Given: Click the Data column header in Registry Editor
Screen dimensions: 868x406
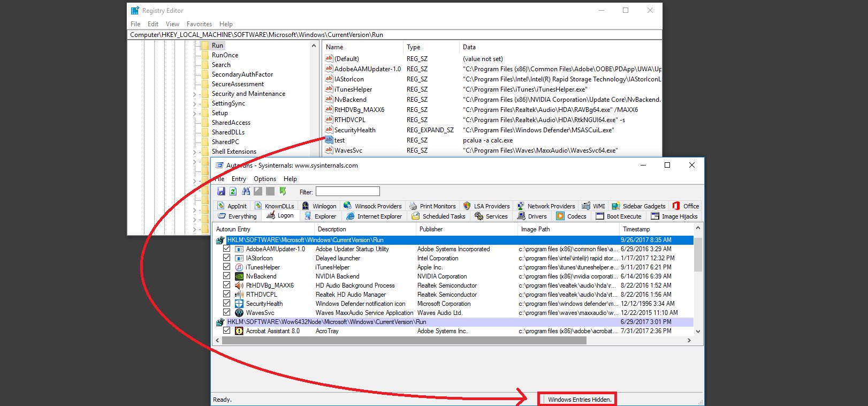Looking at the screenshot, I should (560, 47).
